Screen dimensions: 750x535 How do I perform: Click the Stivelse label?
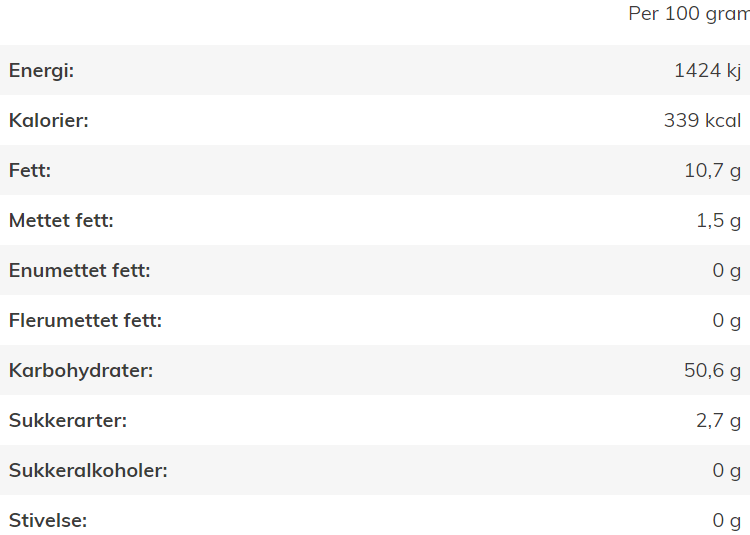pos(48,520)
